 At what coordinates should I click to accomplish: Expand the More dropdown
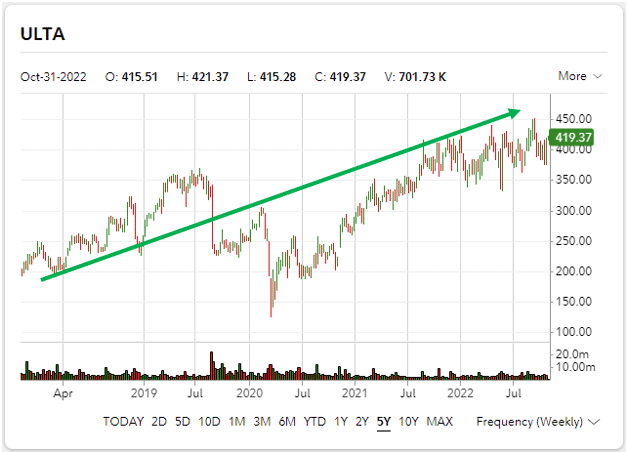pos(580,76)
